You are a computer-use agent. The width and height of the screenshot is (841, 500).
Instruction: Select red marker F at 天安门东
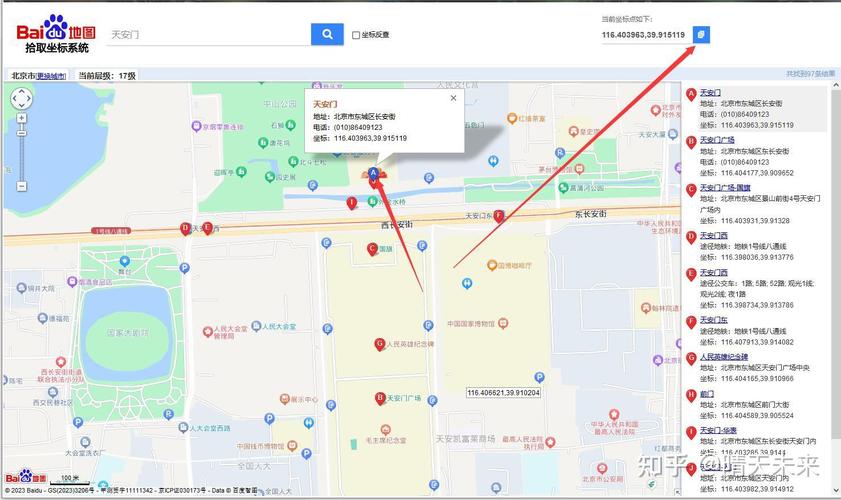[499, 216]
